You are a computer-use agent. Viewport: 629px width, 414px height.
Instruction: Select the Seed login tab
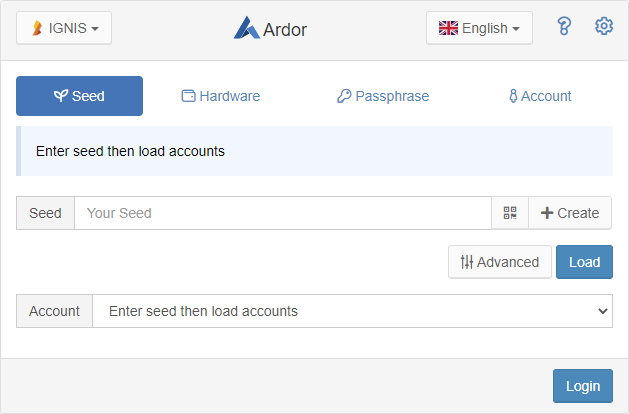click(x=79, y=96)
